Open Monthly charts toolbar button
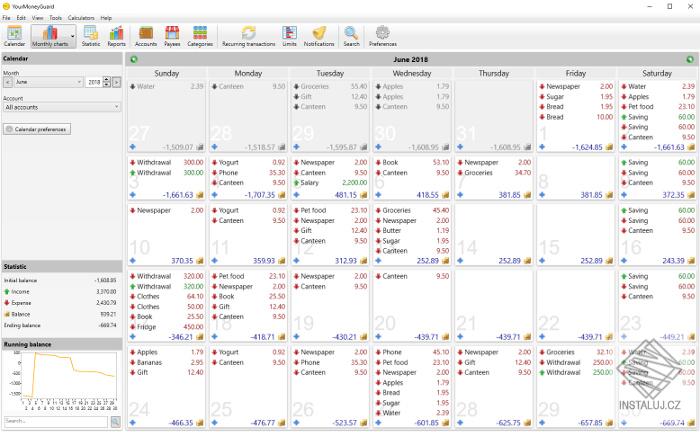 50,36
